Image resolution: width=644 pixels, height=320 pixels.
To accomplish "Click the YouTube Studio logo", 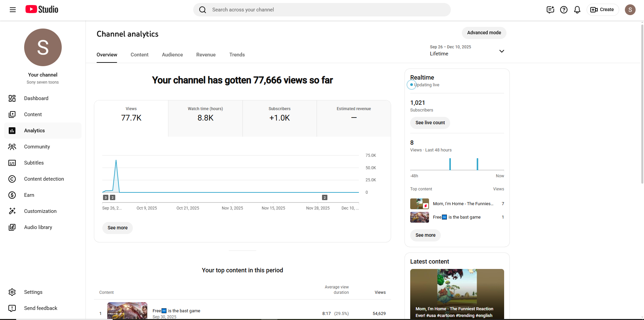I will coord(42,9).
